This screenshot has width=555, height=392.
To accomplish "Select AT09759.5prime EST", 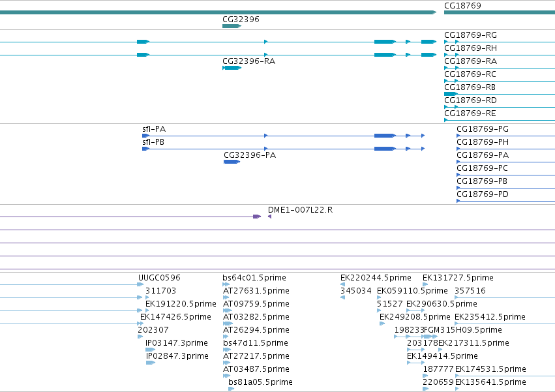I will click(x=227, y=310).
